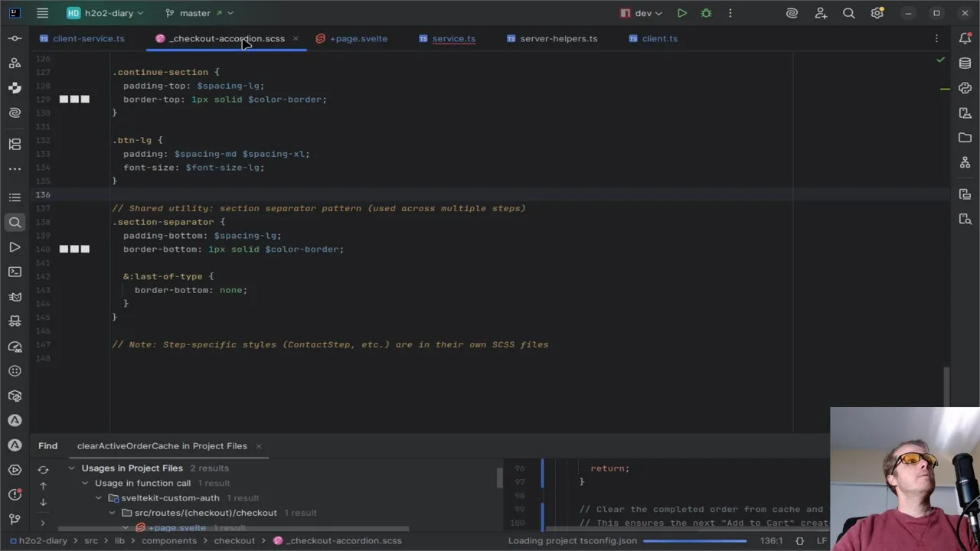Switch to +page.svelte editor tab
Image resolution: width=980 pixels, height=551 pixels.
click(x=351, y=38)
